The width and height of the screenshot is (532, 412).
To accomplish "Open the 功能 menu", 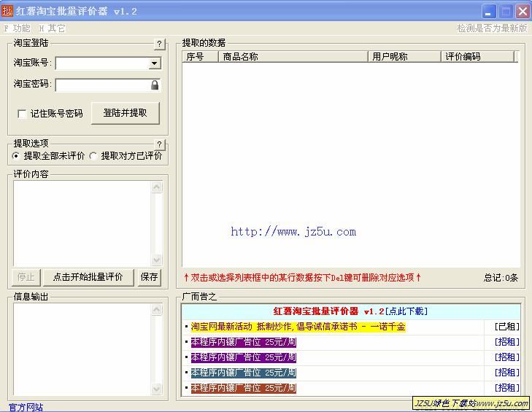I will click(x=18, y=28).
